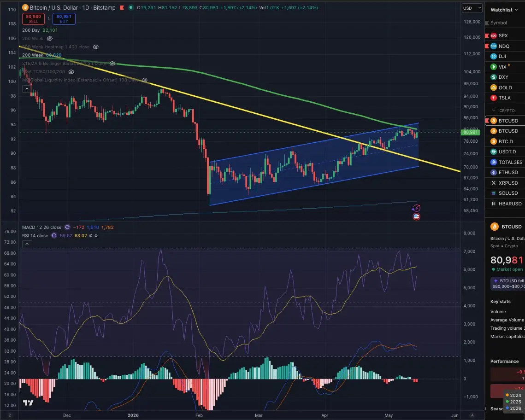
Task: Click the 80,980 SELL button
Action: [33, 19]
